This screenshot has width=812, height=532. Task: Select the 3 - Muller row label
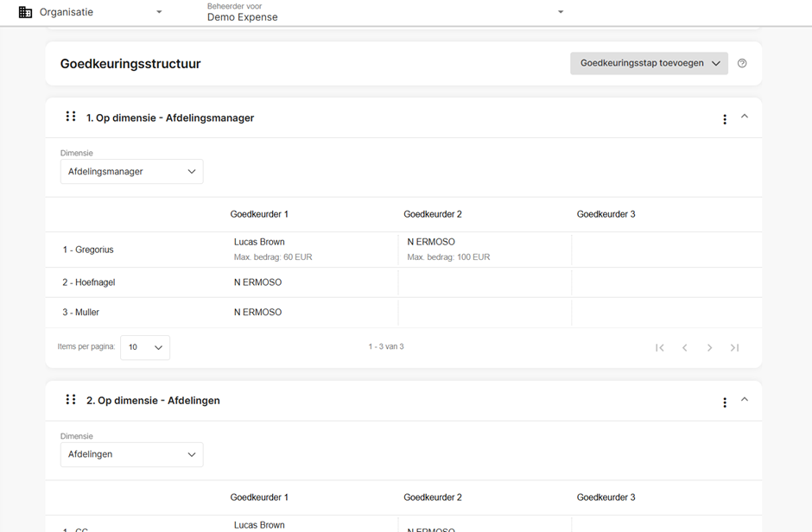point(81,312)
